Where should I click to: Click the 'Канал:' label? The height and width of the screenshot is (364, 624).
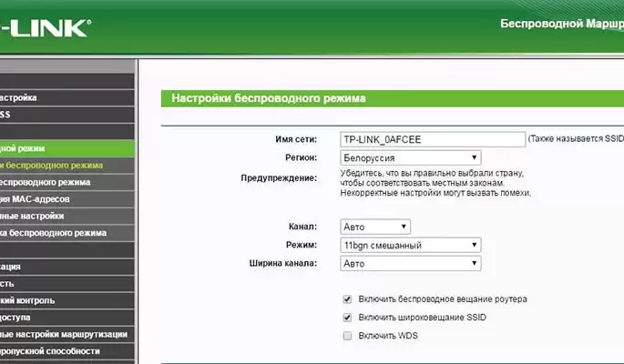(x=302, y=227)
